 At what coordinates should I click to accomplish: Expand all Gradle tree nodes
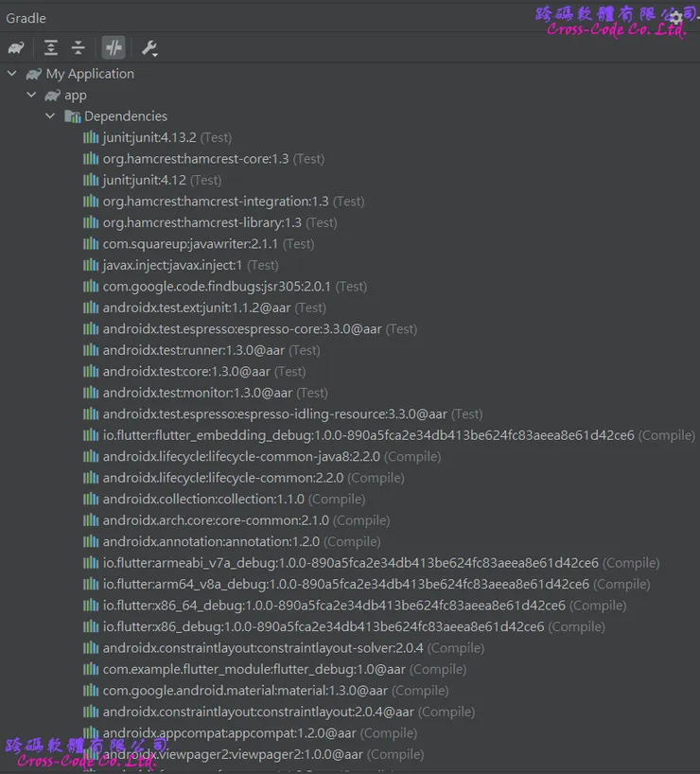tap(51, 48)
